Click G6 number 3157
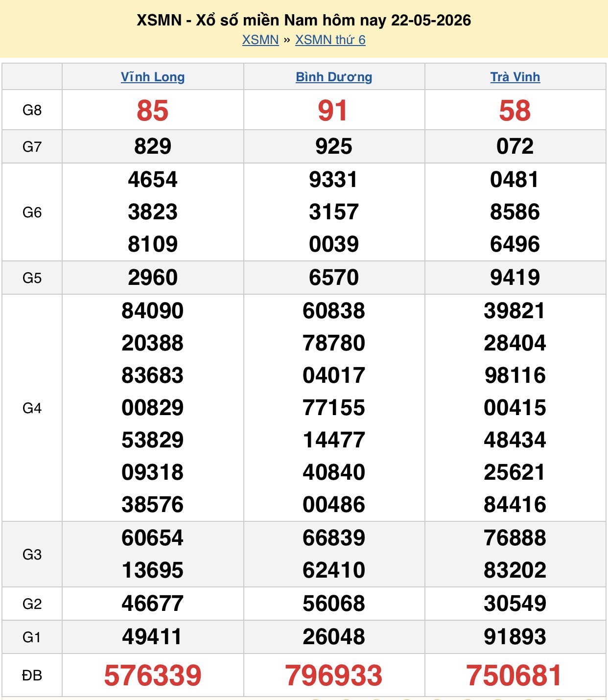 coord(334,212)
